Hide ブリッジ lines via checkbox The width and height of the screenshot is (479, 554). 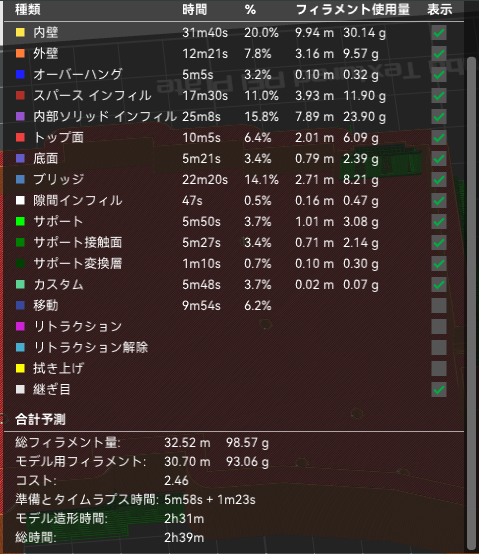click(439, 179)
